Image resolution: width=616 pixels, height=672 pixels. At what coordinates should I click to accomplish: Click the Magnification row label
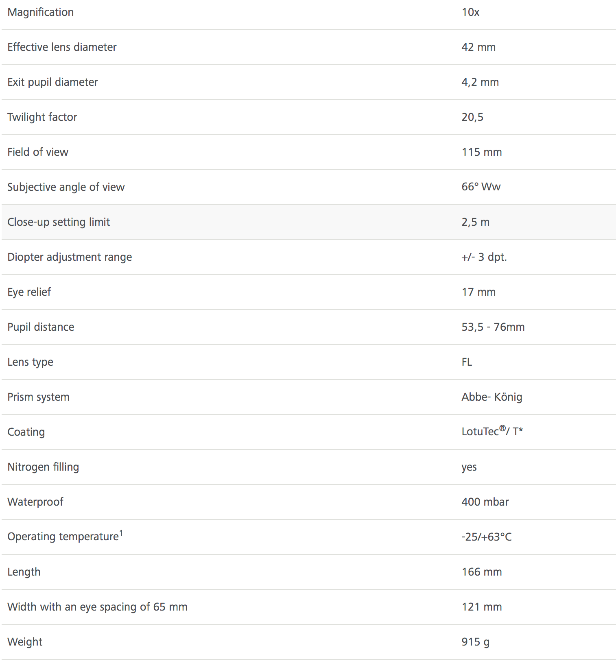[x=41, y=12]
